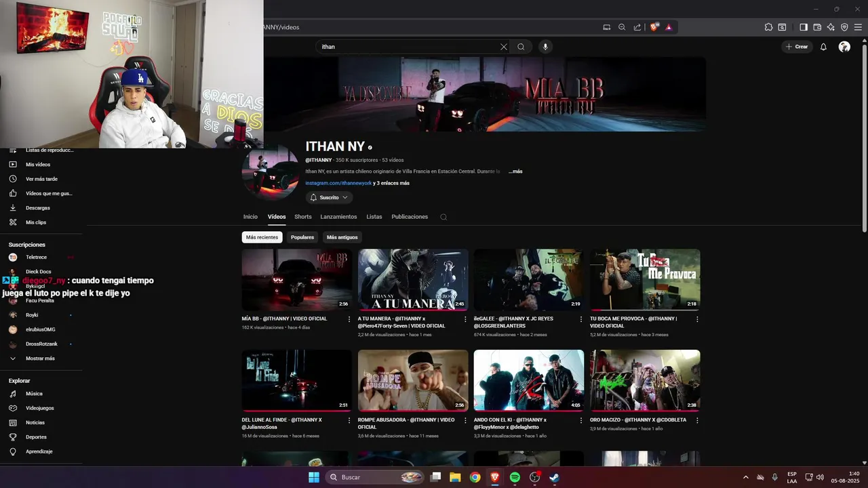Image resolution: width=868 pixels, height=488 pixels.
Task: Open File Explorer from the taskbar
Action: pos(455,477)
